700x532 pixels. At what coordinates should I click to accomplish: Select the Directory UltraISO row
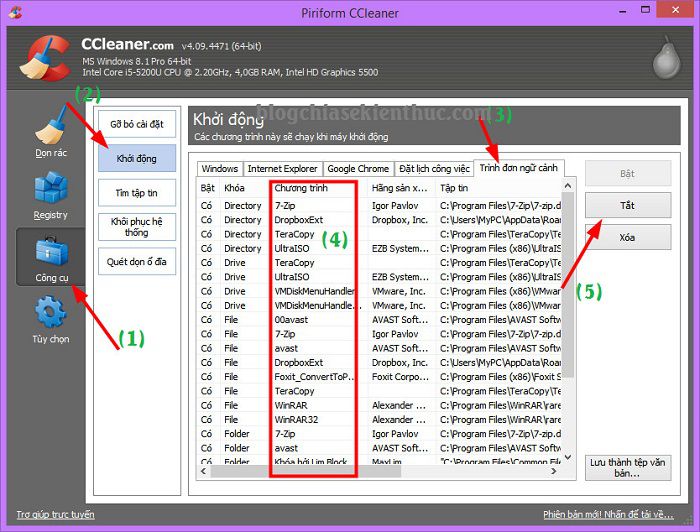tap(379, 249)
